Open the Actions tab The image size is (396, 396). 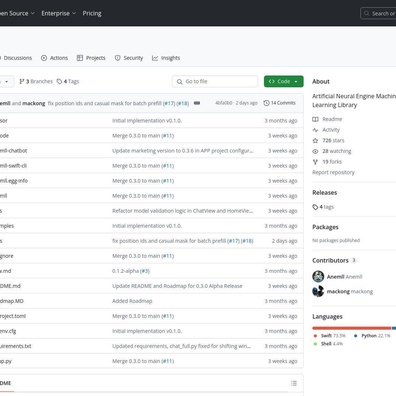(54, 58)
